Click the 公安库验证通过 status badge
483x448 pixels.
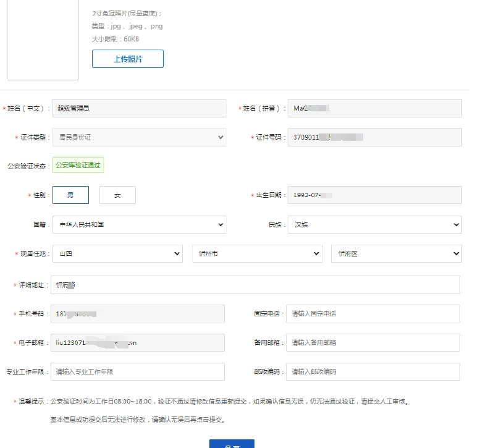click(78, 165)
